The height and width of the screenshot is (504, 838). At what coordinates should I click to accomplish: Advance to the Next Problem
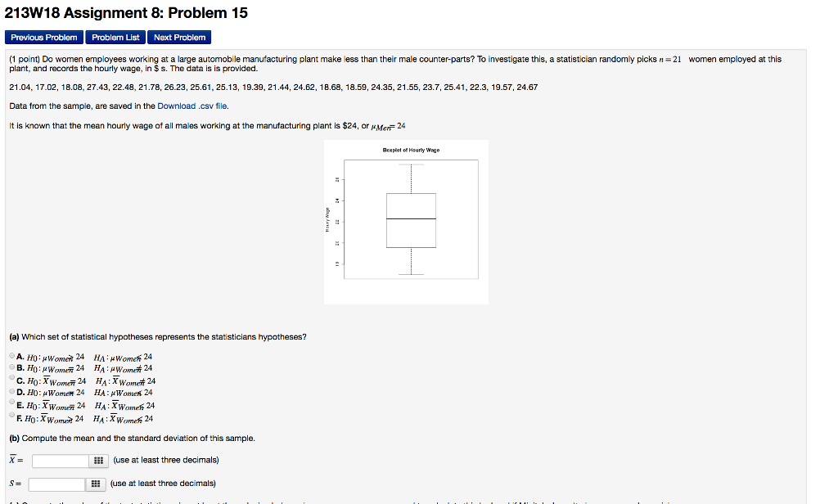pyautogui.click(x=179, y=37)
